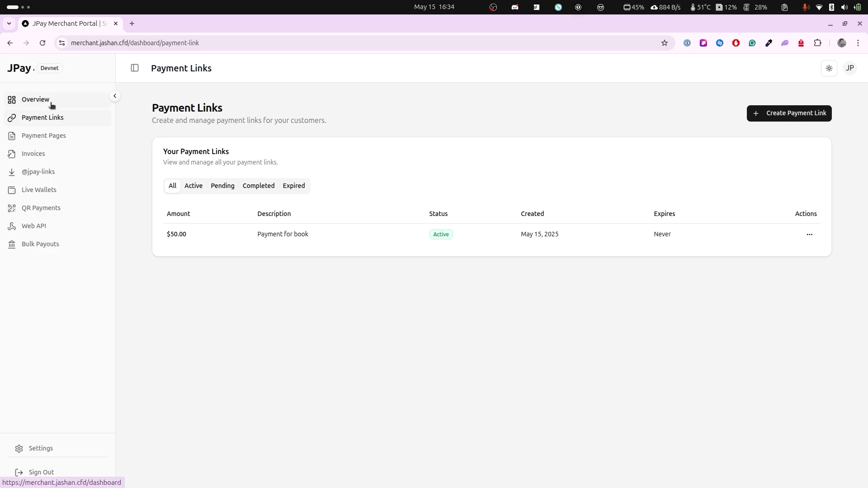Screen dimensions: 868x488
Task: Click the Create Payment Link button
Action: 789,113
